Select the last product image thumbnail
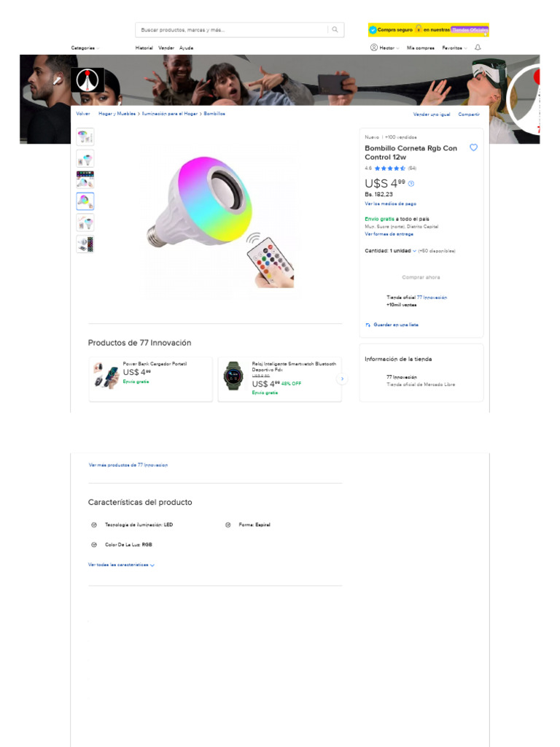 [x=85, y=244]
